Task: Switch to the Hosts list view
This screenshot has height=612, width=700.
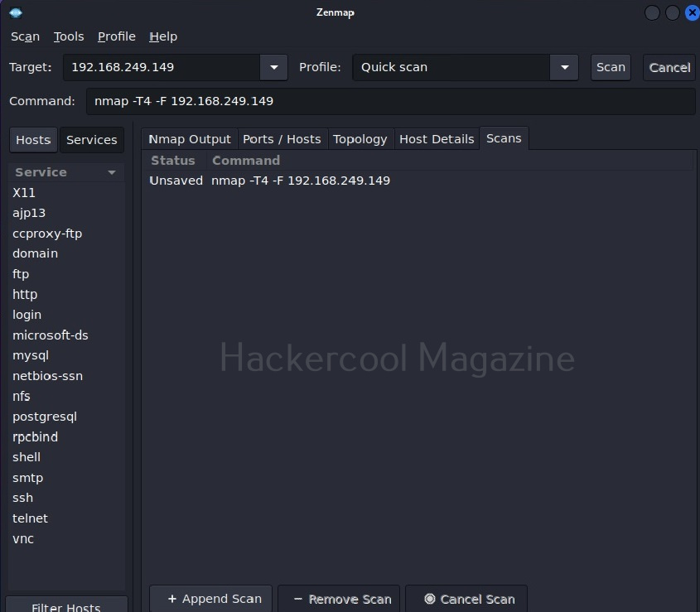Action: [33, 140]
